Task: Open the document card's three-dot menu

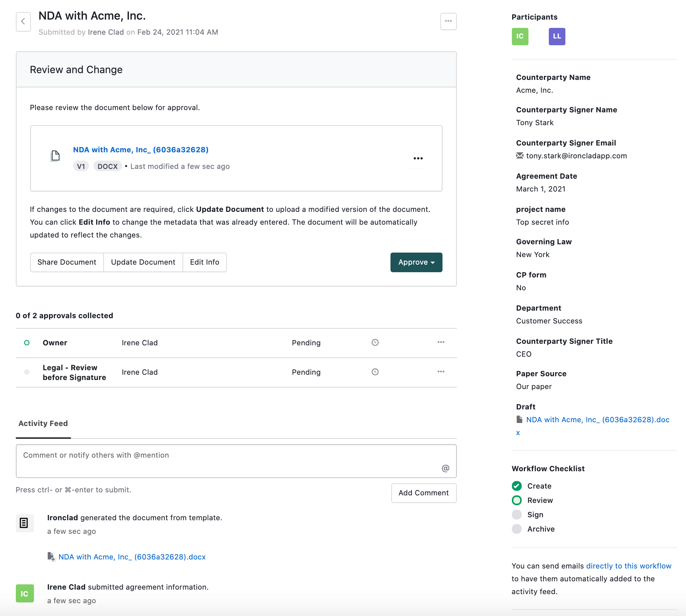Action: [418, 158]
